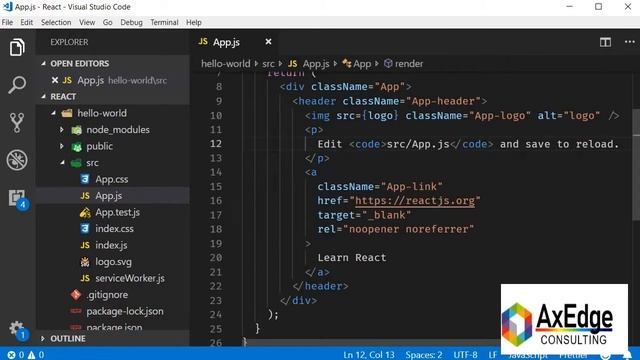Click the App.css file icon
The width and height of the screenshot is (640, 360).
pos(85,179)
